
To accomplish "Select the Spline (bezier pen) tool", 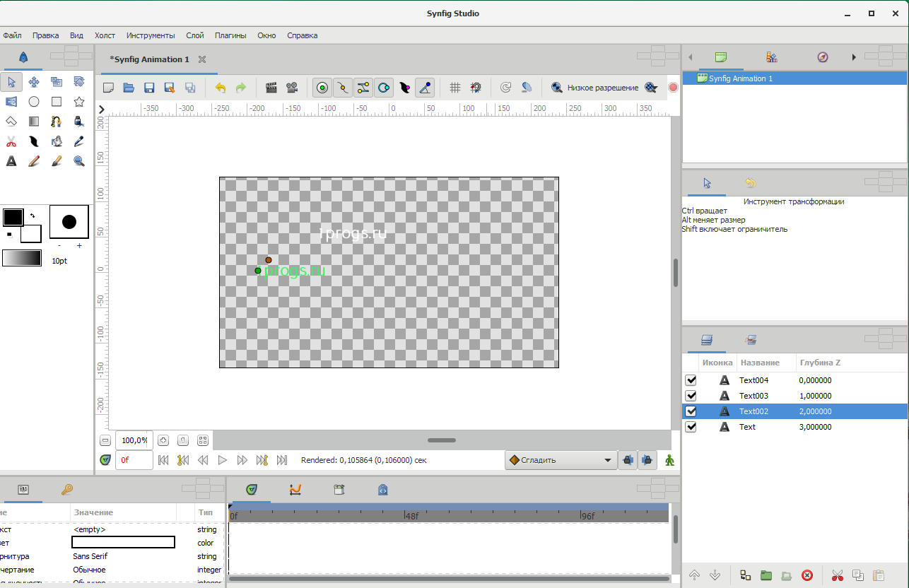I will tap(57, 122).
